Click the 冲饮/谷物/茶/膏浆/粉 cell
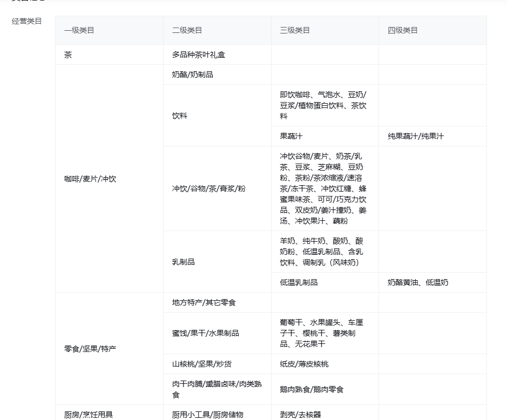 [x=208, y=188]
